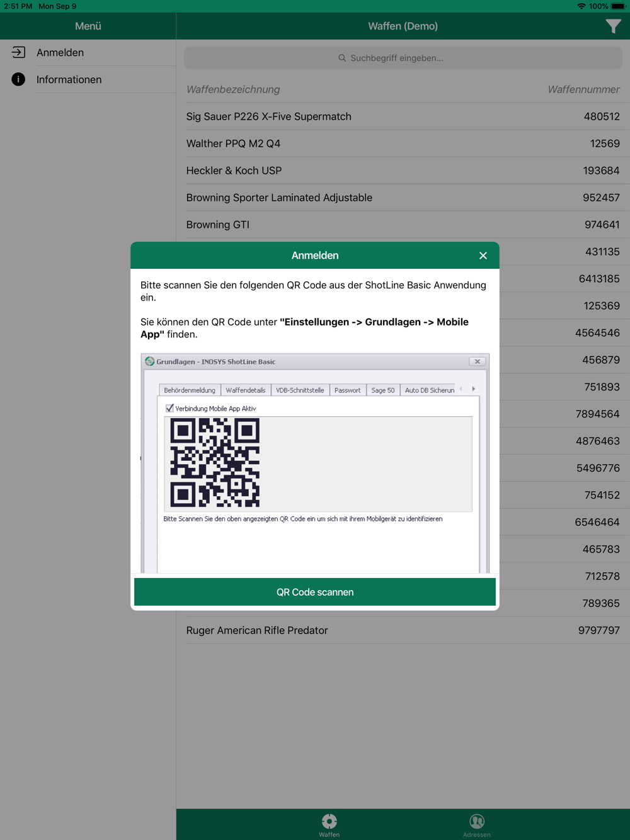Select the Waffendetails tab in the preview
This screenshot has width=630, height=840.
click(x=246, y=390)
